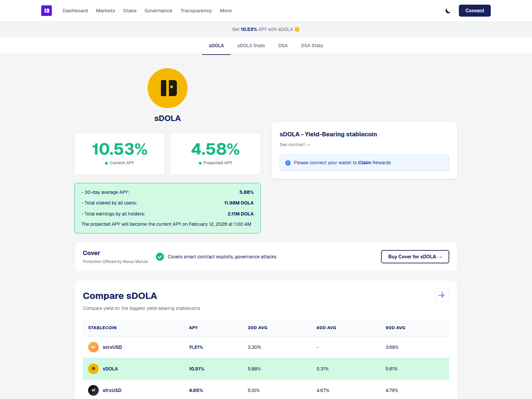Switch to the sDOLA tab
The width and height of the screenshot is (532, 399).
pyautogui.click(x=216, y=46)
